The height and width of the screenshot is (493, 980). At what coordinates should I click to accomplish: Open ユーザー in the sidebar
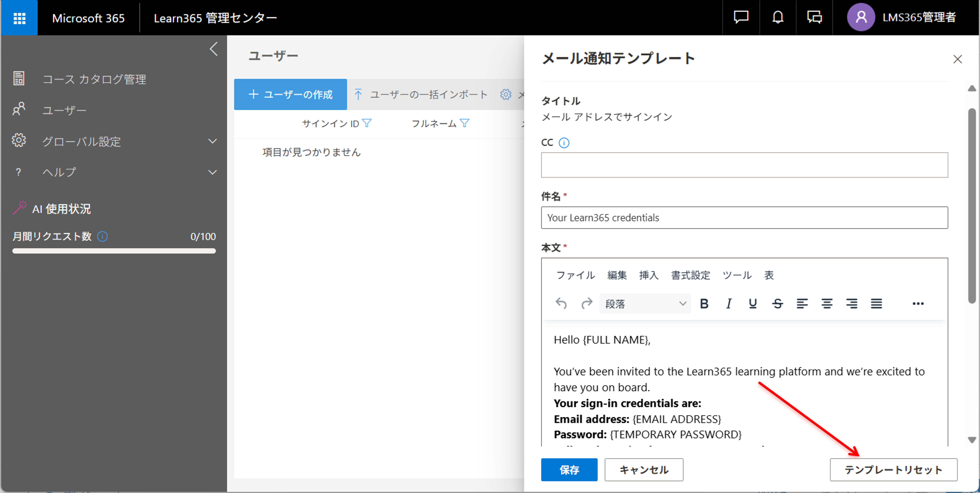tap(64, 110)
